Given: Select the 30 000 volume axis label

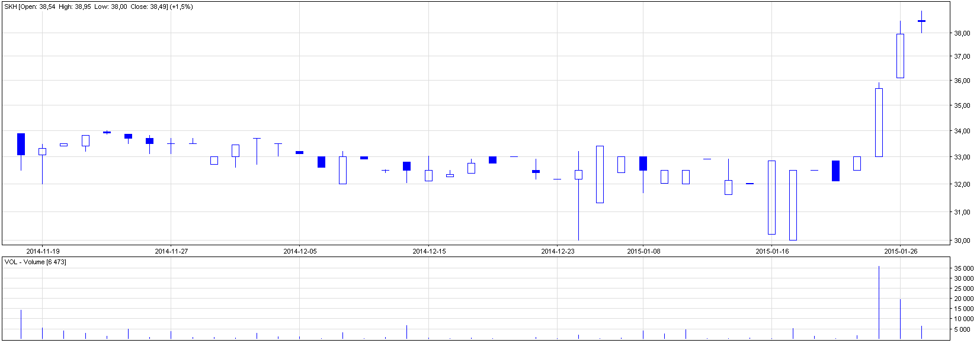Looking at the screenshot, I should (963, 278).
